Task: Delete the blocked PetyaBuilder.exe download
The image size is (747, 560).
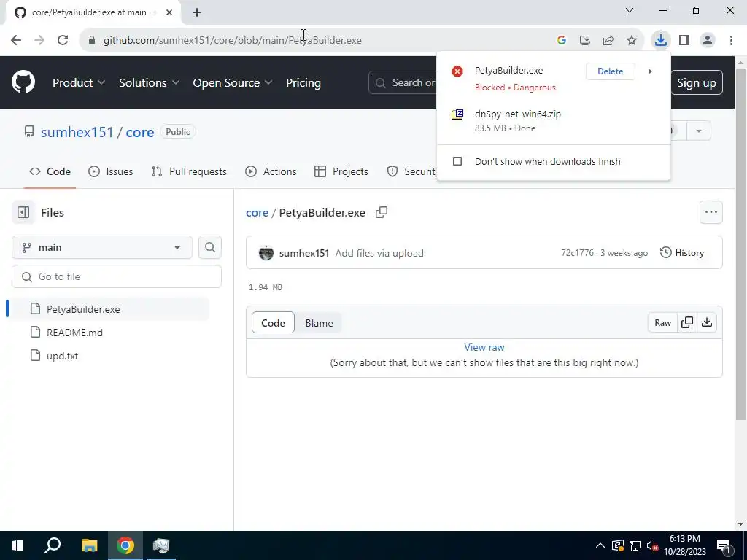Action: [611, 71]
